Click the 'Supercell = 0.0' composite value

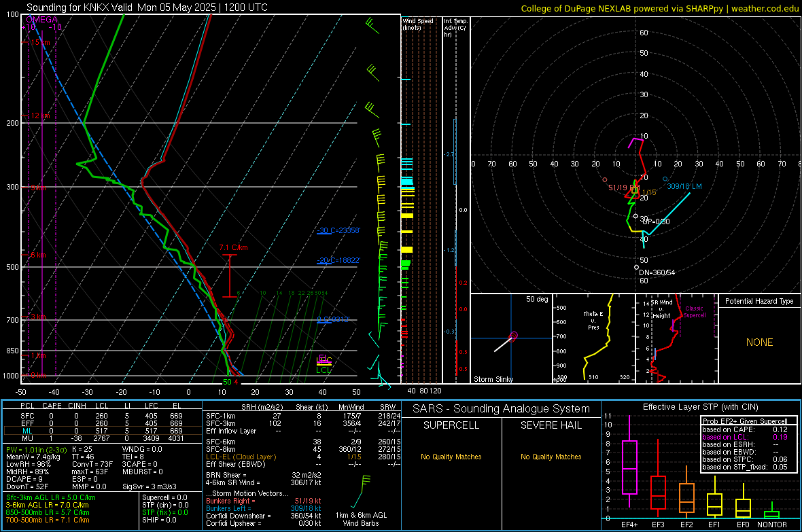tap(164, 497)
